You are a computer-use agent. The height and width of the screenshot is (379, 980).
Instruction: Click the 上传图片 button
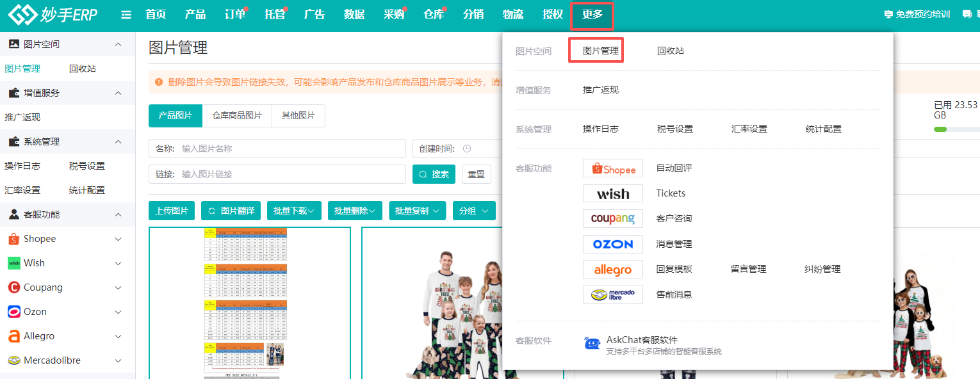coord(172,211)
